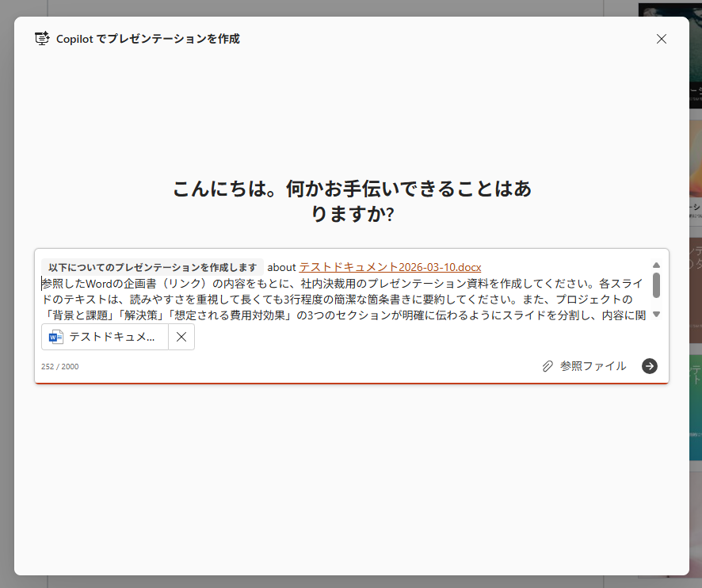Click the word 'about' in the prompt
Viewport: 702px width, 588px height.
[x=281, y=267]
